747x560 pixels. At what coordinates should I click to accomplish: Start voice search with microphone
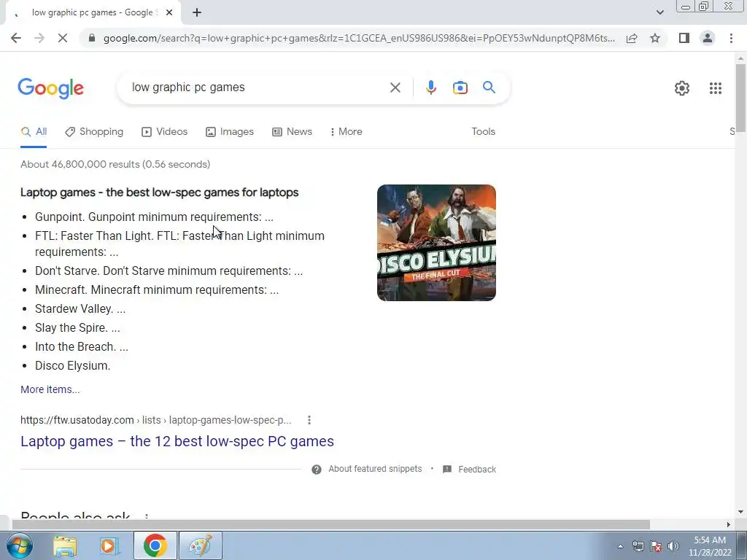430,87
